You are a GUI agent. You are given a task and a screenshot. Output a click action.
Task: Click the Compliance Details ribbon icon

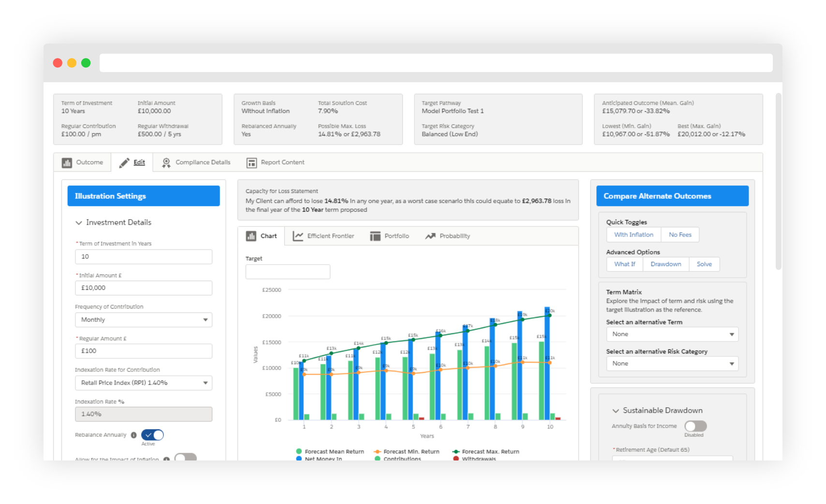click(x=166, y=163)
